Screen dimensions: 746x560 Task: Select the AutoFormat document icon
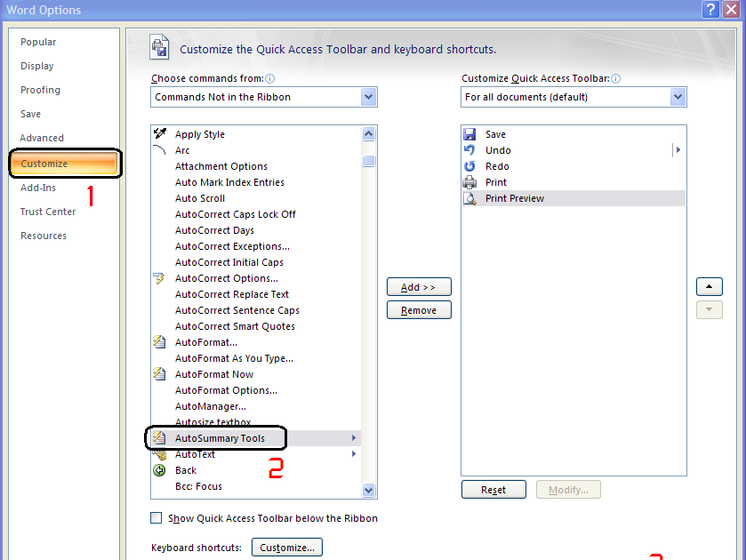pos(158,342)
